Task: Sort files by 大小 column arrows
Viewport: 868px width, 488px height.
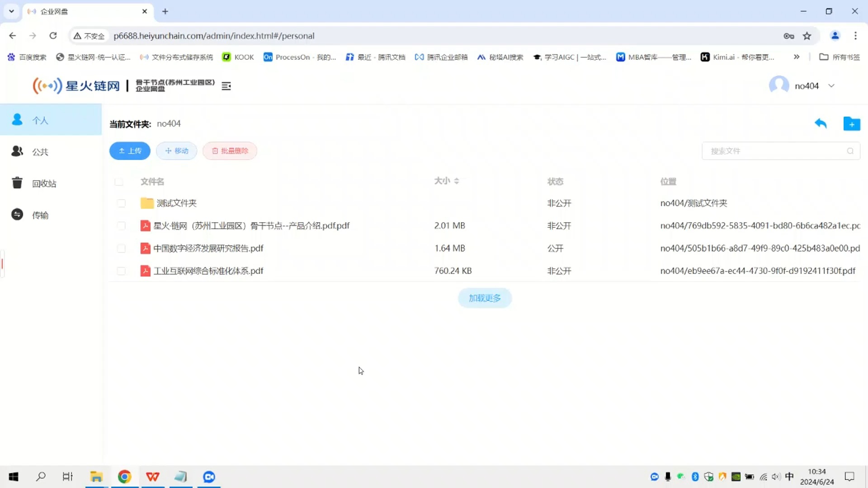Action: (457, 181)
